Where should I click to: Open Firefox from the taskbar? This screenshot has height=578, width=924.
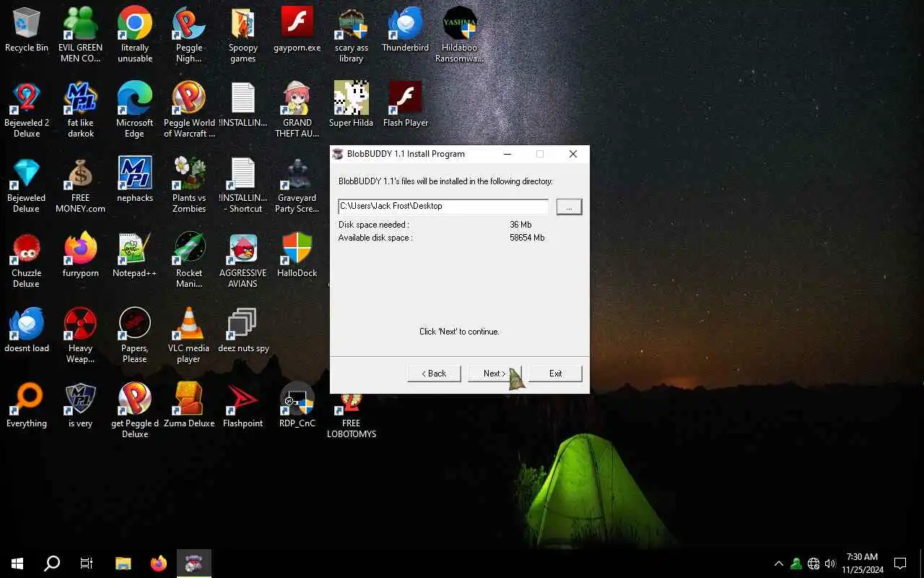(158, 564)
